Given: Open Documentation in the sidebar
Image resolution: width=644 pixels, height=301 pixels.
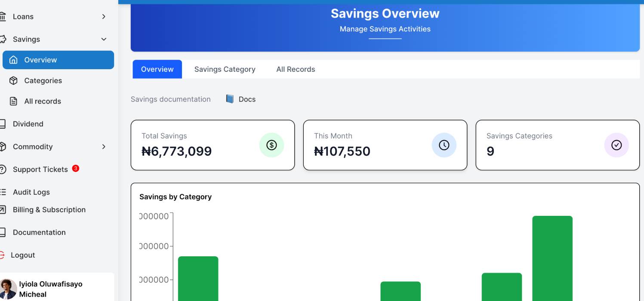Looking at the screenshot, I should [39, 232].
